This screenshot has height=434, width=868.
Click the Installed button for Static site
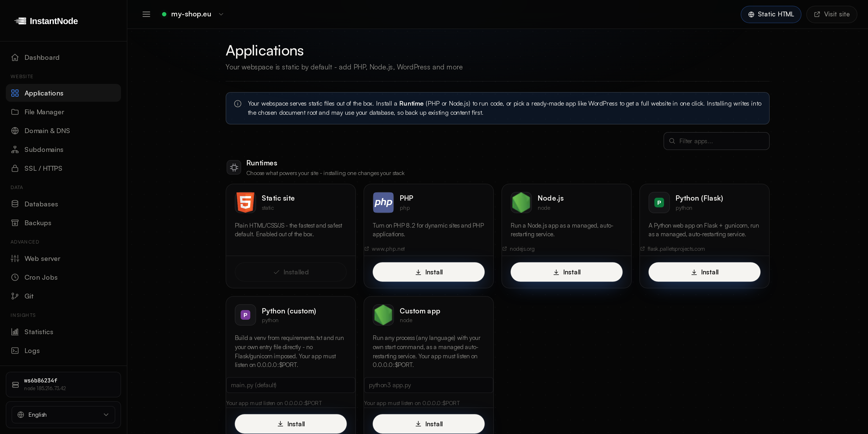tap(291, 272)
